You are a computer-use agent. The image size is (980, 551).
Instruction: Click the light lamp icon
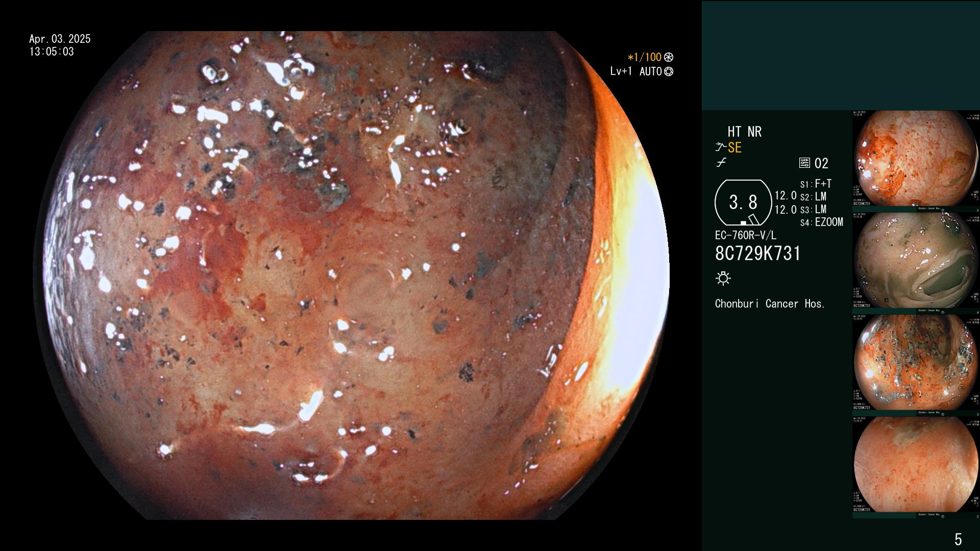pos(723,278)
